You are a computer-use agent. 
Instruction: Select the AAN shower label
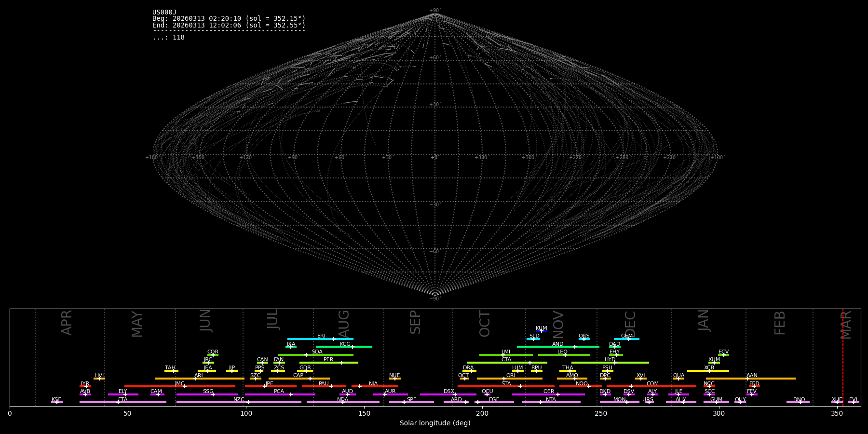(752, 376)
